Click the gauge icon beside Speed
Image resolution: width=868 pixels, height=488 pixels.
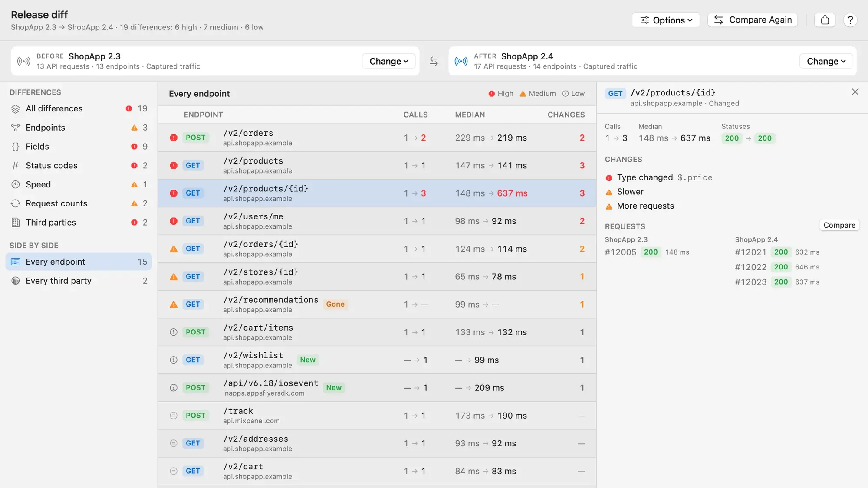(x=16, y=184)
